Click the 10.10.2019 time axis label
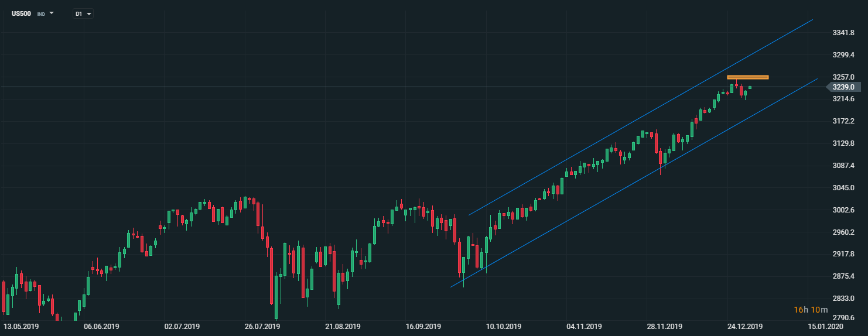The height and width of the screenshot is (336, 868). pyautogui.click(x=504, y=326)
